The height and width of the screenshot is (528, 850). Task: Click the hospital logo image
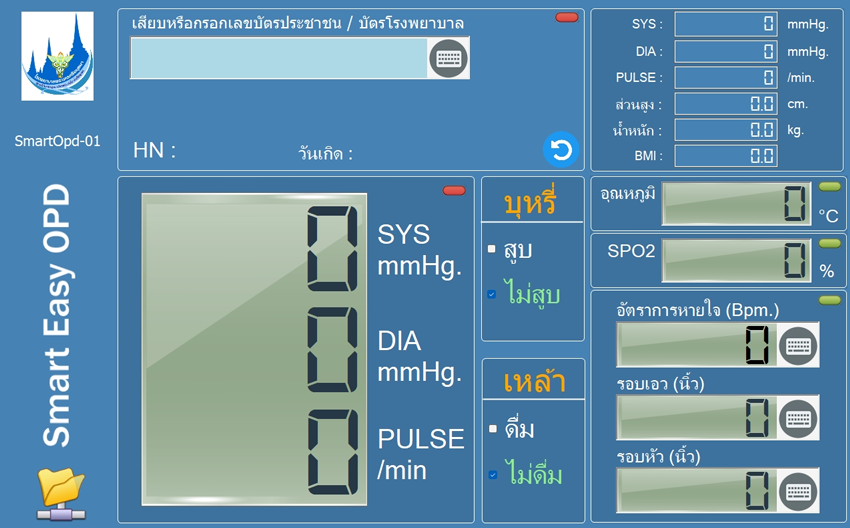(58, 57)
